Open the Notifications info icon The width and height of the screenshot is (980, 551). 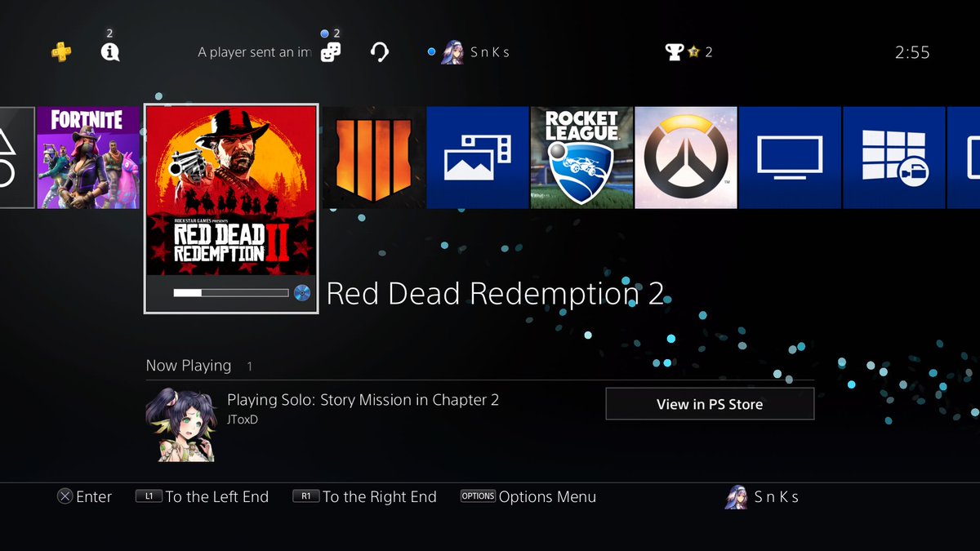[x=109, y=51]
